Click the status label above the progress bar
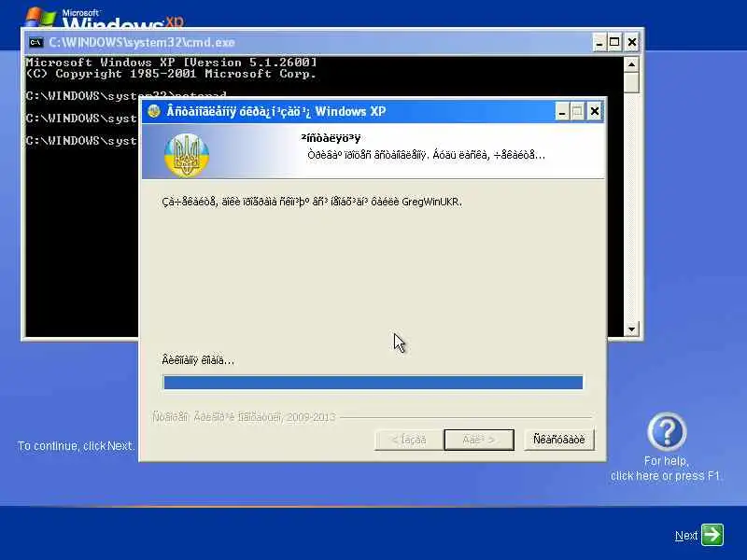The width and height of the screenshot is (747, 560). 198,360
